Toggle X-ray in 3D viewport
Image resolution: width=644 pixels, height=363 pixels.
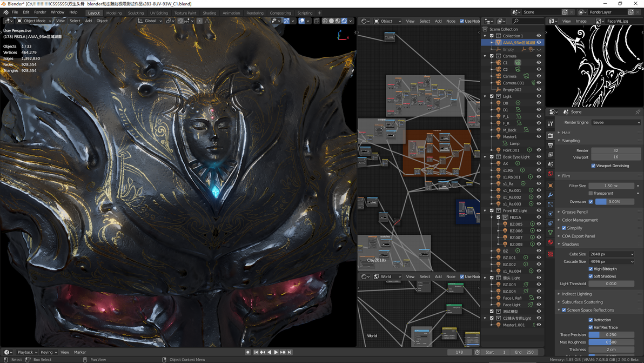click(x=316, y=21)
